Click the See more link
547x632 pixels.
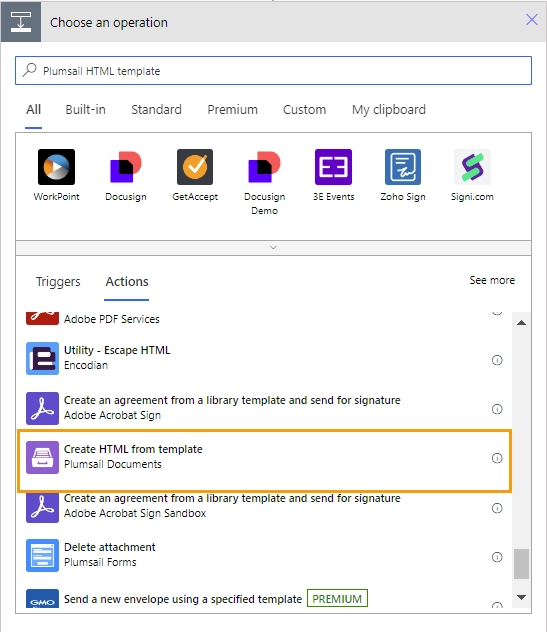pyautogui.click(x=492, y=280)
